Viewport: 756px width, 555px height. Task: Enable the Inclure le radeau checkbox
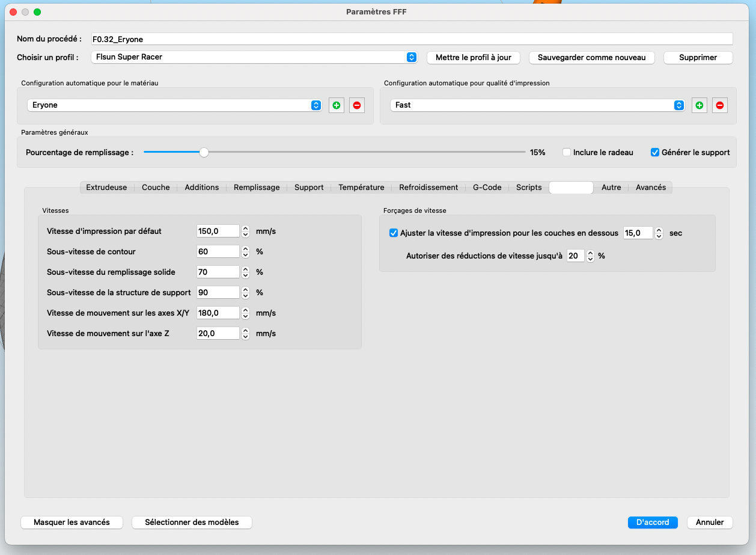coord(567,152)
